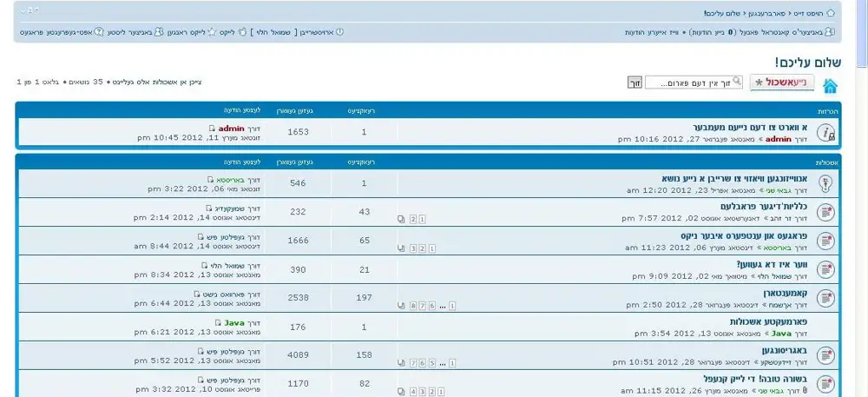
Task: Click the topic icon for פראגעס און ענטפערס איבער ניקס
Action: (x=826, y=241)
